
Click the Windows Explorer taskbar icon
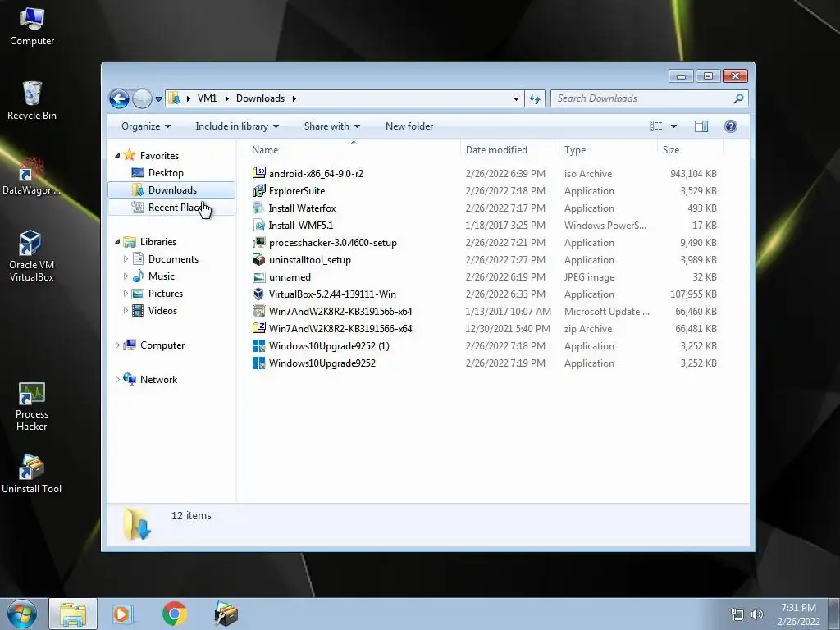pyautogui.click(x=73, y=614)
